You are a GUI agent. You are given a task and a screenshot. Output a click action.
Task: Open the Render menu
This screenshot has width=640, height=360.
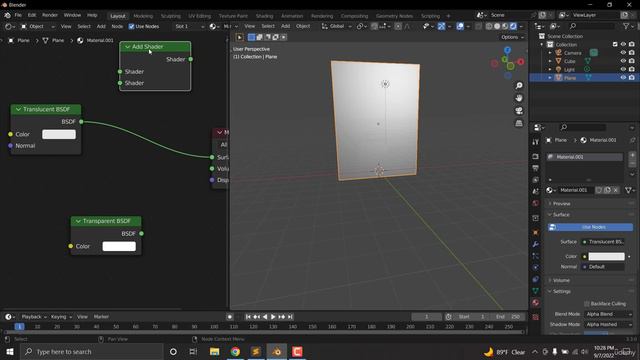50,15
